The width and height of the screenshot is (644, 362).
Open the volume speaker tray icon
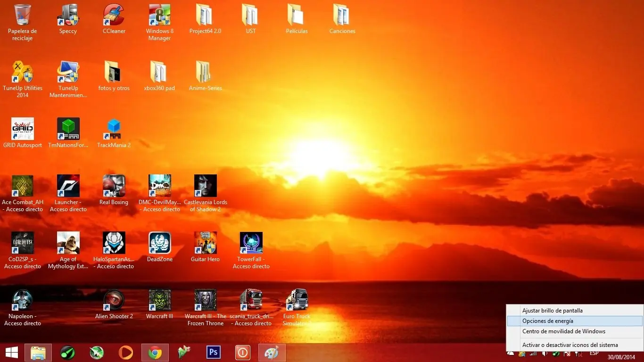tap(545, 354)
